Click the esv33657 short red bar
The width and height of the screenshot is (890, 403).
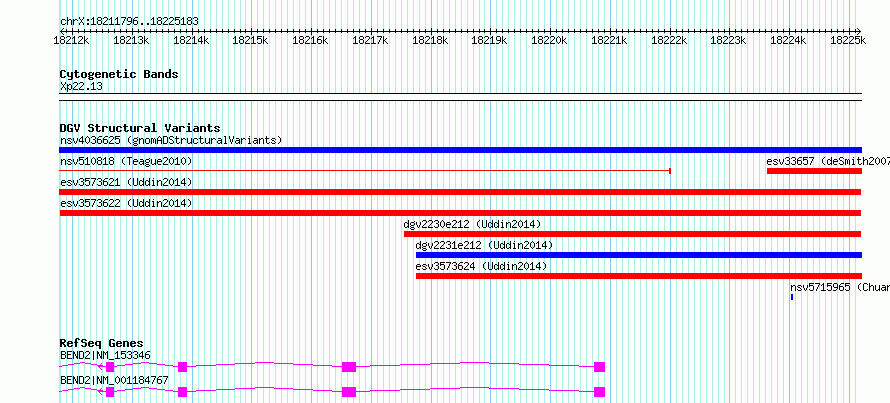point(814,171)
